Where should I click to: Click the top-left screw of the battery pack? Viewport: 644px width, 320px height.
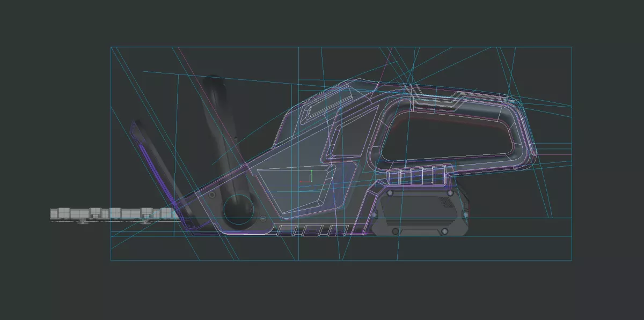pyautogui.click(x=390, y=192)
